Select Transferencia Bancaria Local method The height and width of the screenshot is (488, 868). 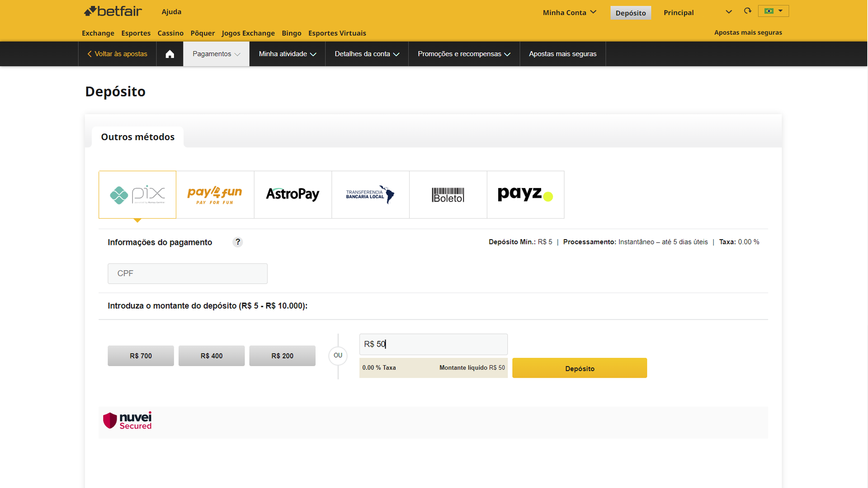(x=371, y=195)
